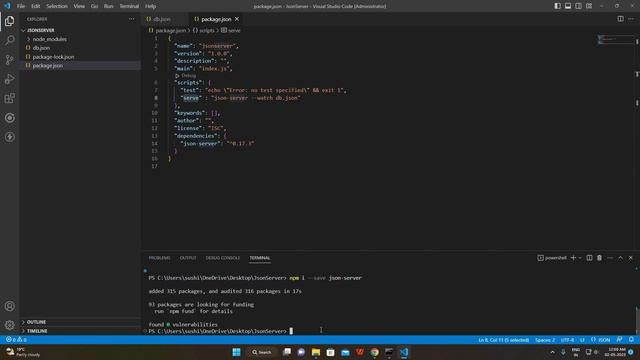Change encoding via UTF-8 status item
The height and width of the screenshot is (360, 640).
pyautogui.click(x=567, y=340)
